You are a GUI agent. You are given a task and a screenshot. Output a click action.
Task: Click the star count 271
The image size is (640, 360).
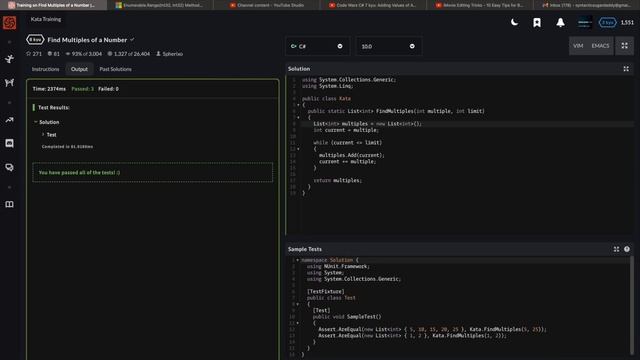coord(34,54)
